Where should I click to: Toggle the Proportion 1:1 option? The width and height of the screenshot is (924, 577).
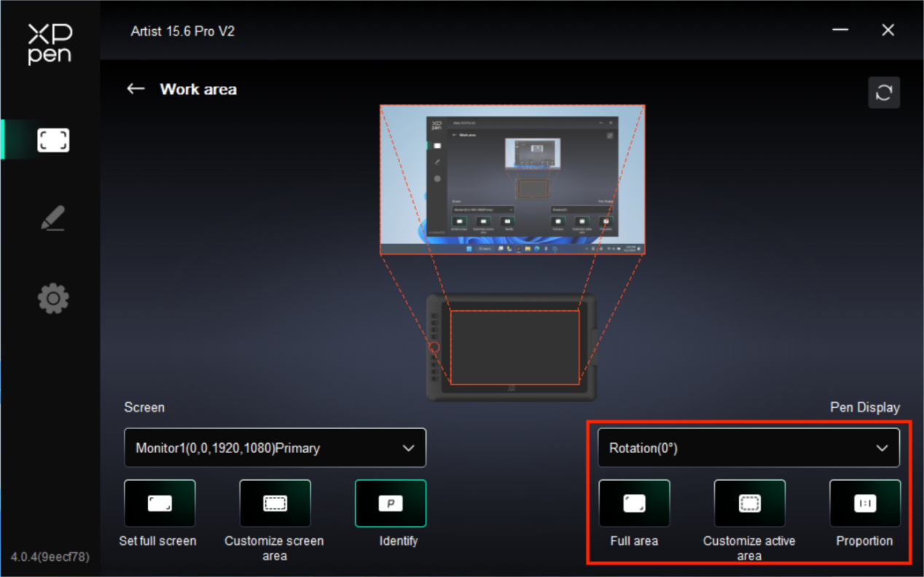865,503
